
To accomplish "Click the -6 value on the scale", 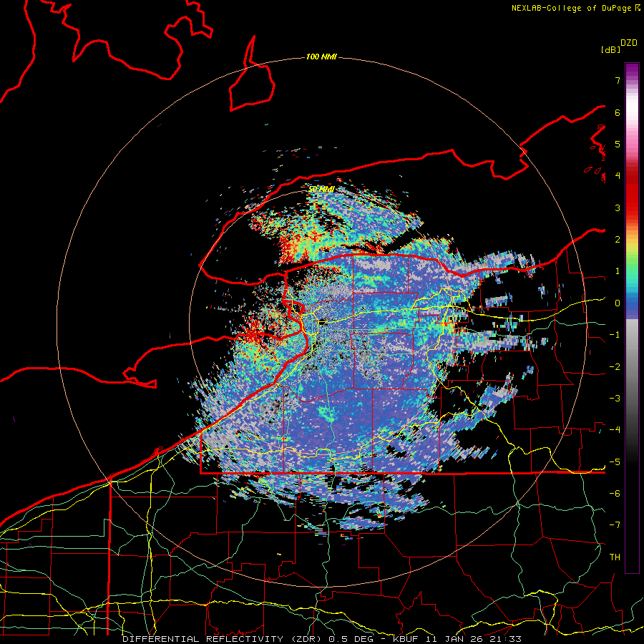I will click(x=615, y=494).
